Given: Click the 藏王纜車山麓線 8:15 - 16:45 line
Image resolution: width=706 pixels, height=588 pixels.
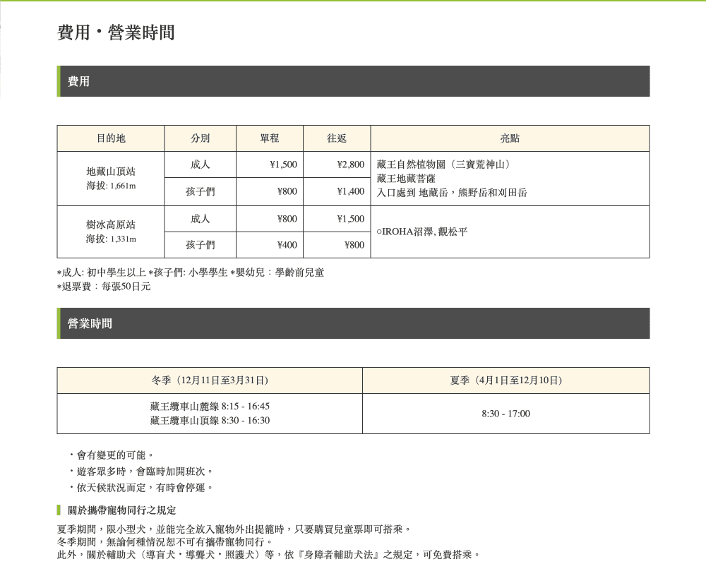Looking at the screenshot, I should coord(210,406).
